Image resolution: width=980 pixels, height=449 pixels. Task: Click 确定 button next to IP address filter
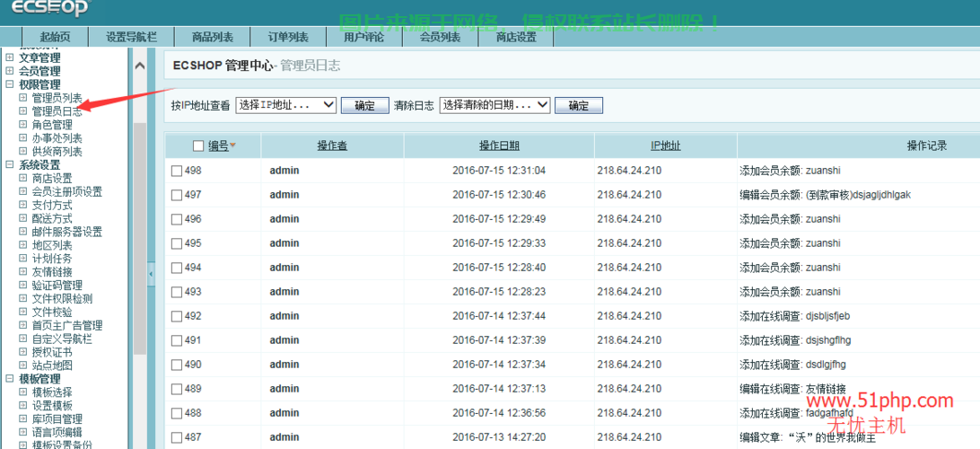click(x=365, y=106)
